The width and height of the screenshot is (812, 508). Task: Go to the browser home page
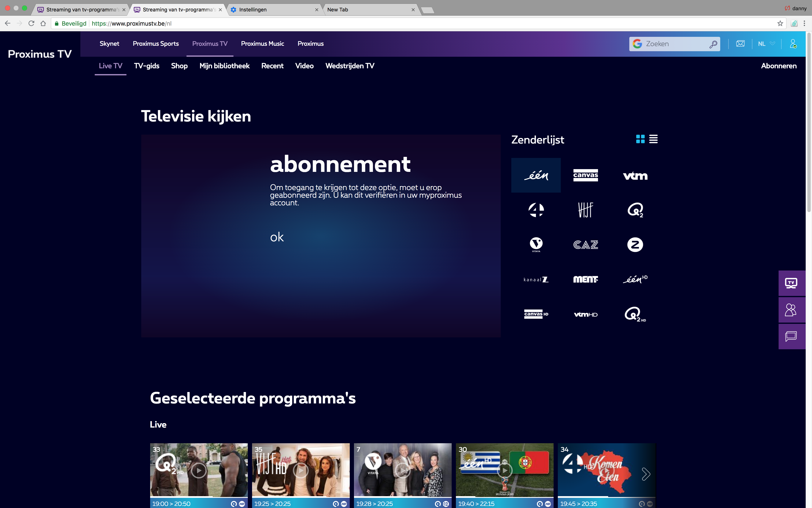(x=43, y=23)
